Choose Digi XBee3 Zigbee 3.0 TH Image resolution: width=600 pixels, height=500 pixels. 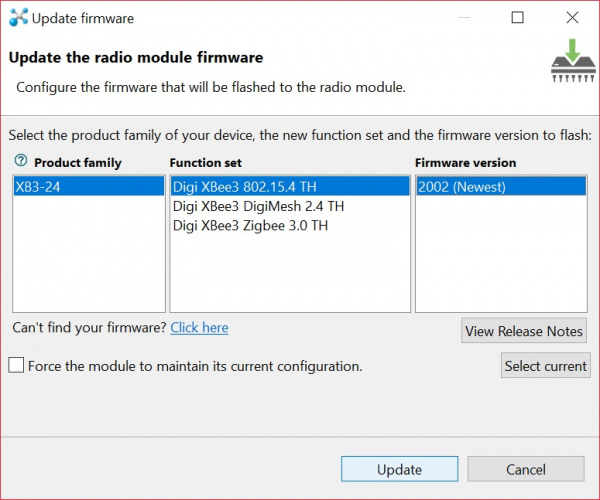(x=250, y=225)
